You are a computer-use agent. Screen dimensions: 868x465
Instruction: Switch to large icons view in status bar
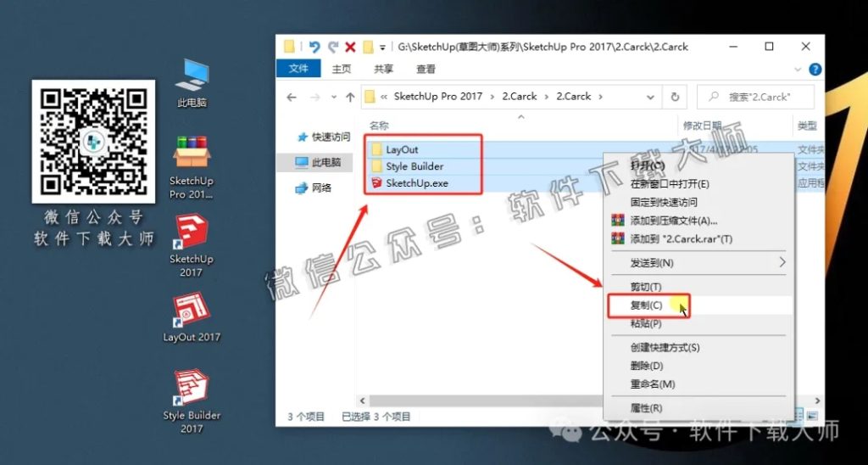813,416
